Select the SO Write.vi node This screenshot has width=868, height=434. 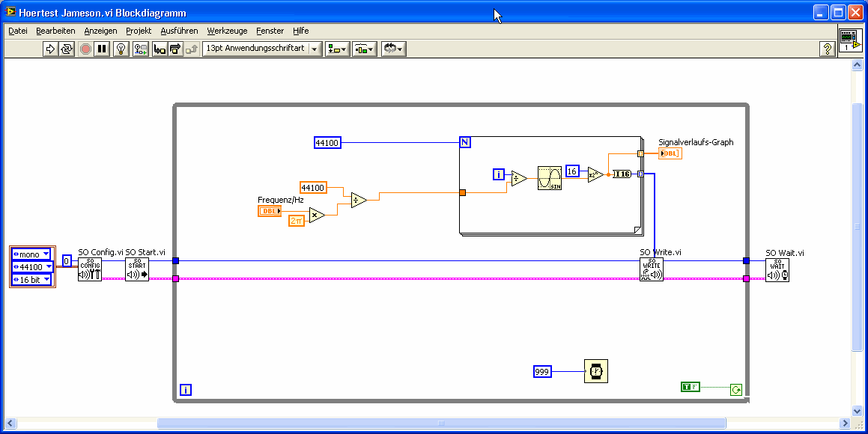click(x=652, y=269)
